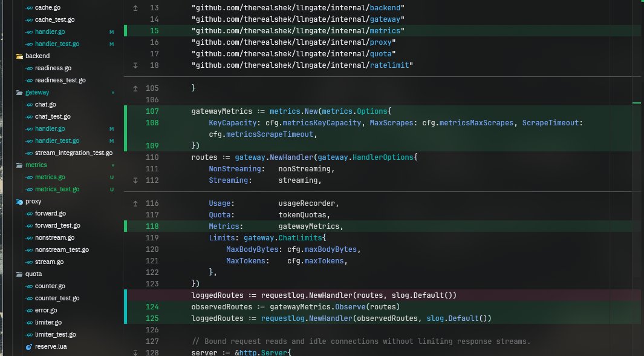Click the Lua file icon beside reserve.lua
Viewport: 644px width, 356px height.
click(x=29, y=347)
